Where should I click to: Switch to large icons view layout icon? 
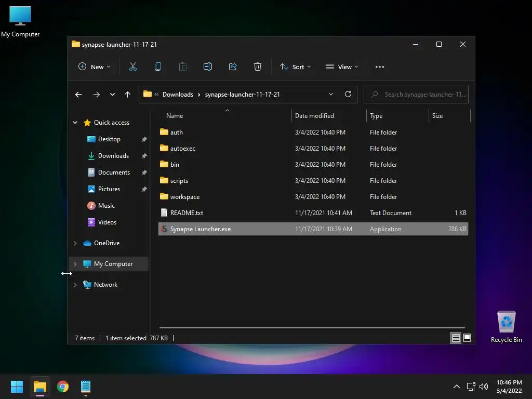(467, 338)
